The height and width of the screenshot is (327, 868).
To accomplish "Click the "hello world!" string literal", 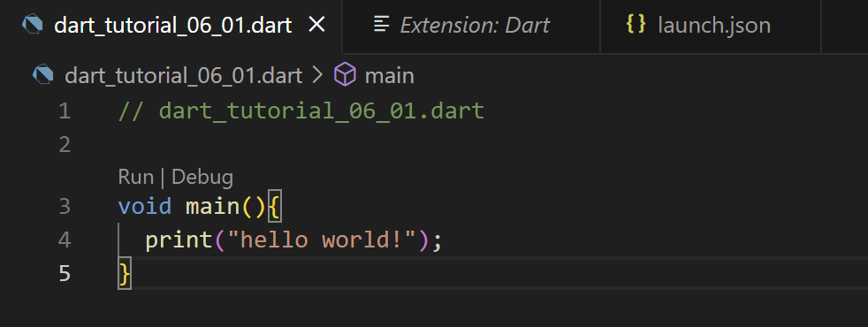I will tap(322, 240).
